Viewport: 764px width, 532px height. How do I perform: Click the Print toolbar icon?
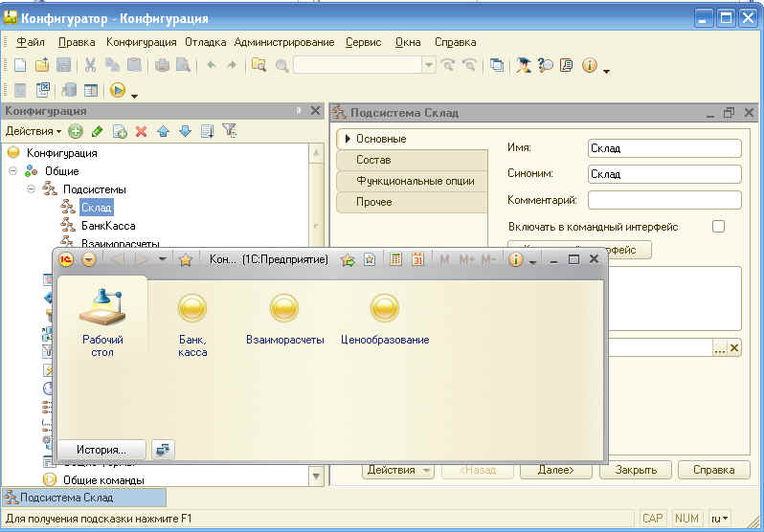pyautogui.click(x=162, y=65)
